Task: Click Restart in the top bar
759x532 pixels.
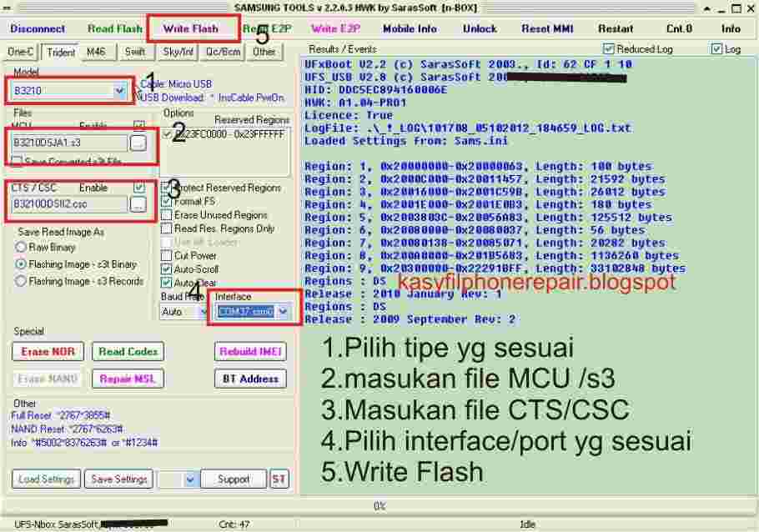Action: pyautogui.click(x=616, y=28)
